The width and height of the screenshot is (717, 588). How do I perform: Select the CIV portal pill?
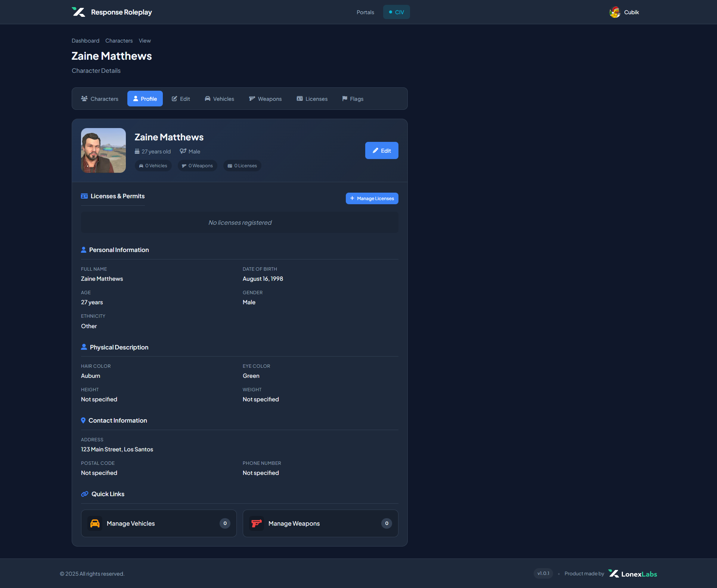[397, 12]
